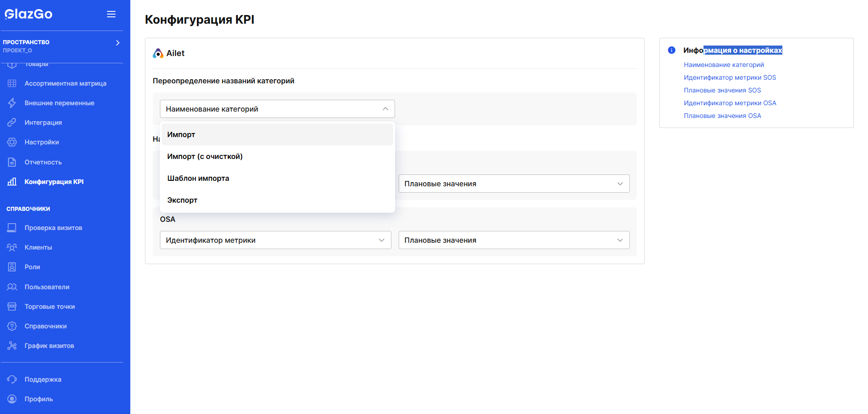Expand the ПРОСТРАНСТВО workspace switcher arrow
868x414 pixels.
(118, 43)
